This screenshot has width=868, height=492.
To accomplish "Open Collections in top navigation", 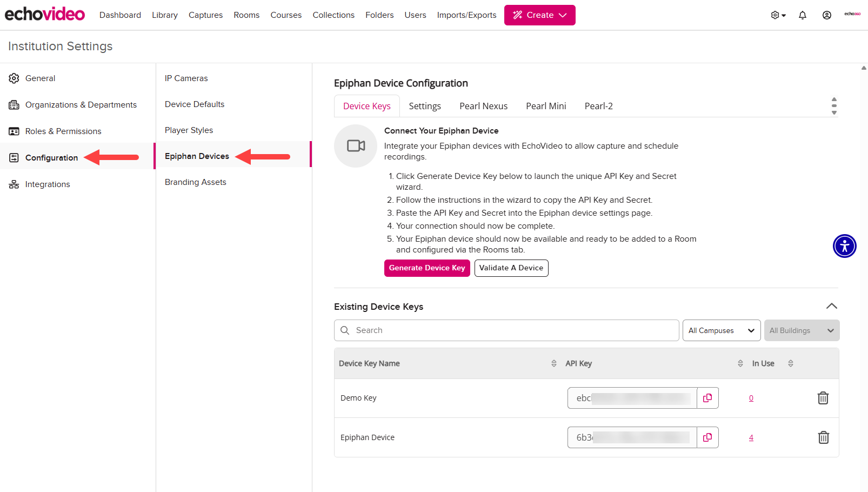I will click(x=333, y=15).
